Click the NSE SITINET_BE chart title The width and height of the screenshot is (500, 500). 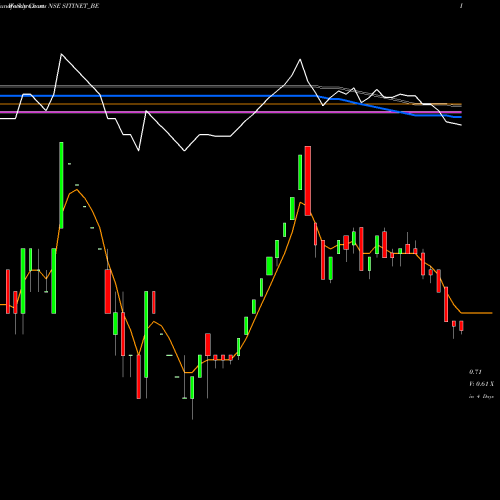pos(74,6)
